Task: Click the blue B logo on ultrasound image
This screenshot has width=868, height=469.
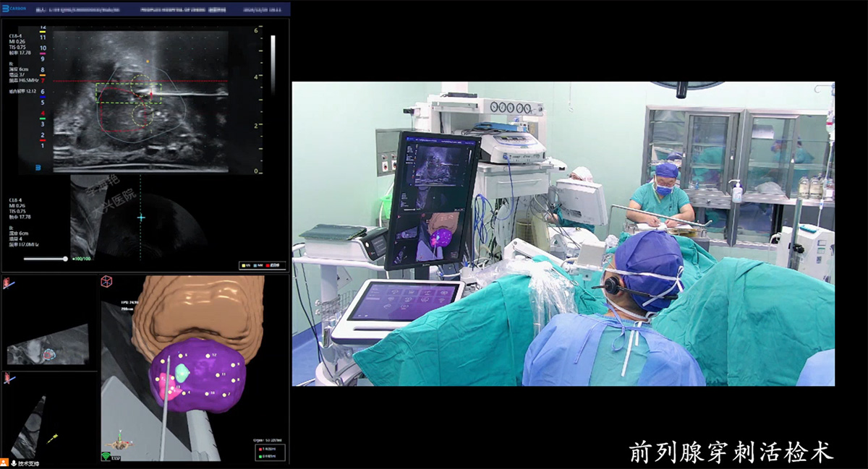Action: click(38, 168)
